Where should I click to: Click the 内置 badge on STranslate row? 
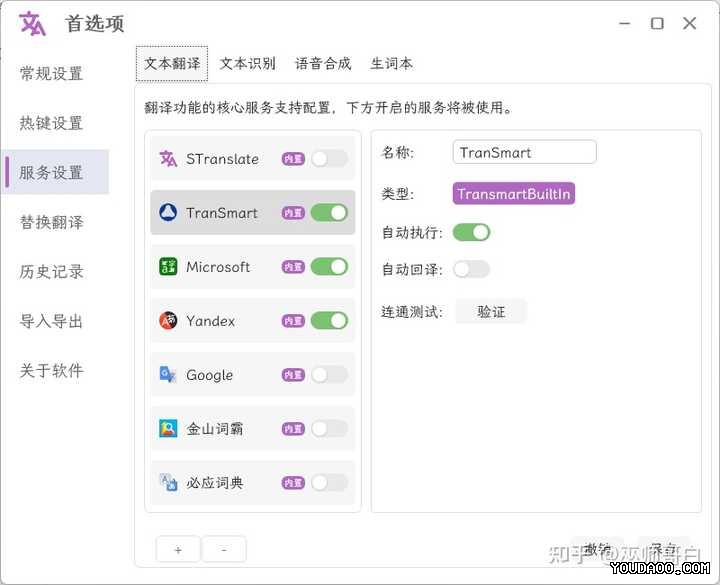tap(293, 159)
